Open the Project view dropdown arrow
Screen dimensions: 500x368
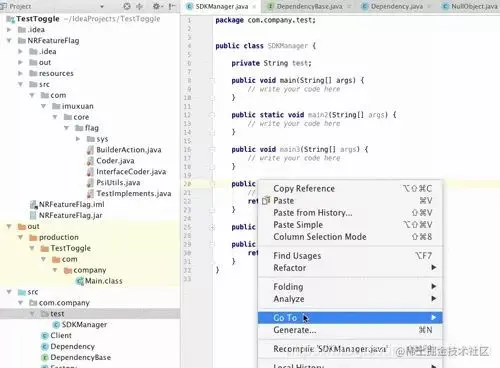pyautogui.click(x=102, y=6)
